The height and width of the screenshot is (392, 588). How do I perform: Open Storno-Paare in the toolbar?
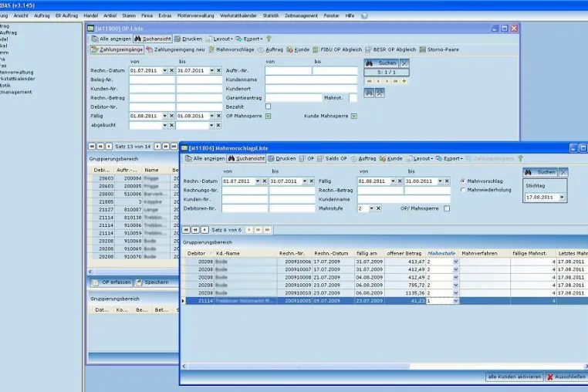tap(439, 49)
